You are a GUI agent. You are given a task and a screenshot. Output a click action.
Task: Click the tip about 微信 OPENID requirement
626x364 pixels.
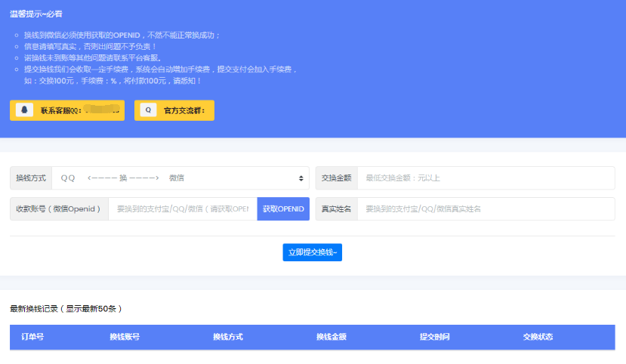pos(122,35)
